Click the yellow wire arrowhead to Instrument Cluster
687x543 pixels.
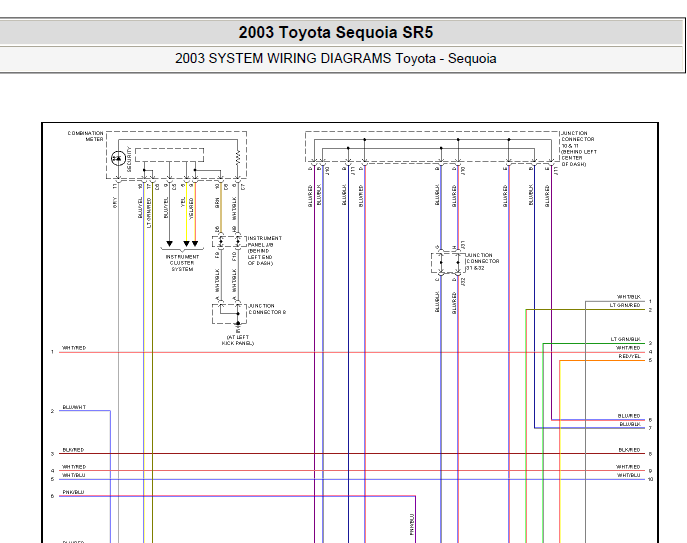[x=186, y=244]
